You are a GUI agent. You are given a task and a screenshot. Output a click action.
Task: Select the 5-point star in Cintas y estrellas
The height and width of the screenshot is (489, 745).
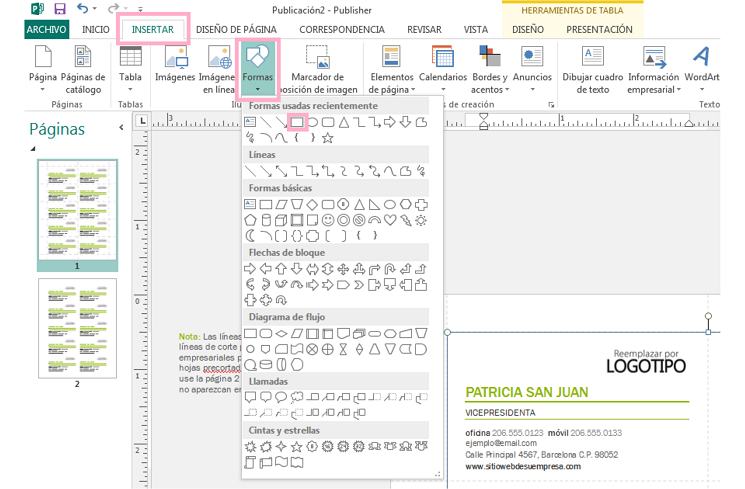coord(297,447)
